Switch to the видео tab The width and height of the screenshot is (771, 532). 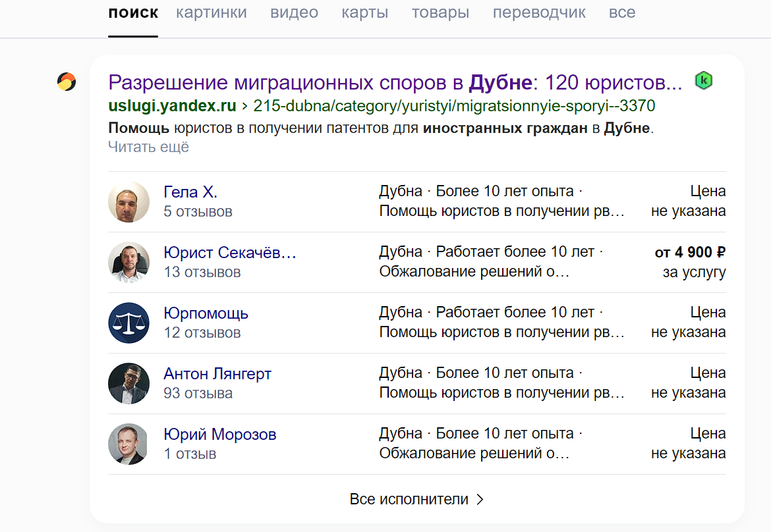click(x=294, y=13)
